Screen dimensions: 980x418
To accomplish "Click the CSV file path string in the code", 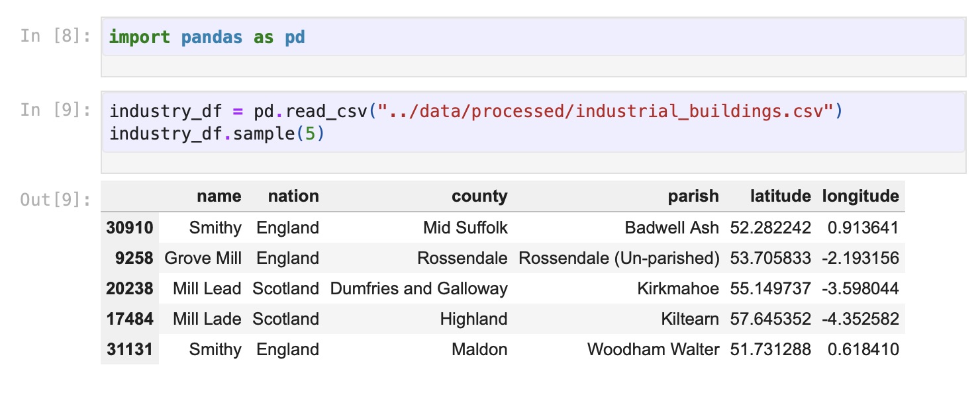I will click(605, 111).
